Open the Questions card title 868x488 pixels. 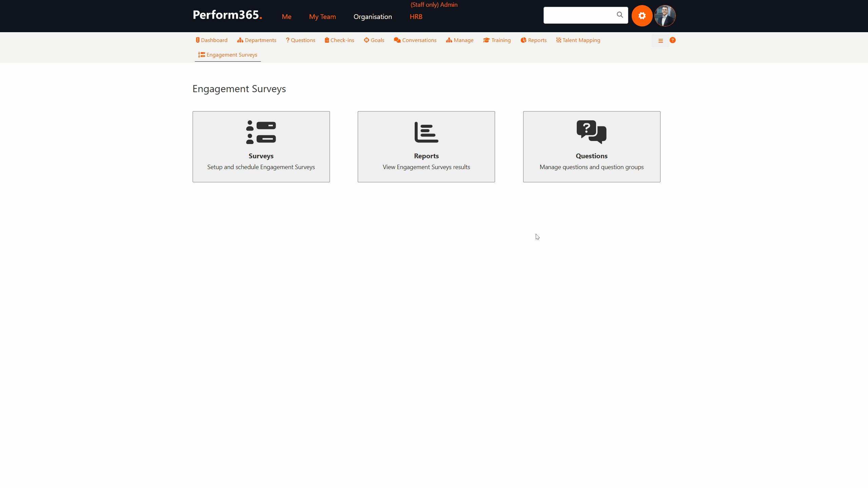[592, 156]
